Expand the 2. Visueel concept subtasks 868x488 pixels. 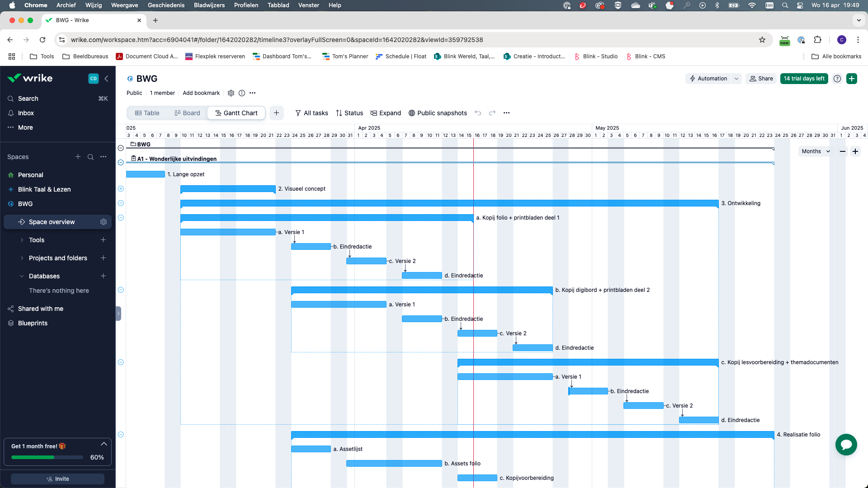121,189
